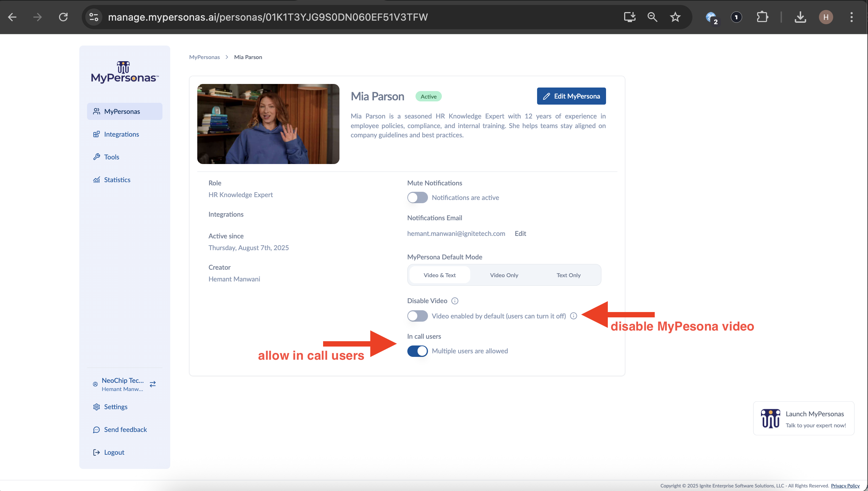Click Edit next to notifications email
Viewport: 868px width, 491px height.
(520, 233)
